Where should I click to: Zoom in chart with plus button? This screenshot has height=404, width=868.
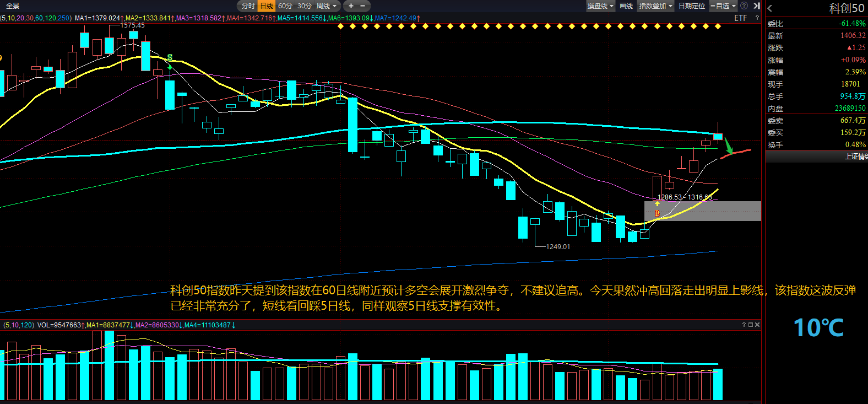pos(351,6)
